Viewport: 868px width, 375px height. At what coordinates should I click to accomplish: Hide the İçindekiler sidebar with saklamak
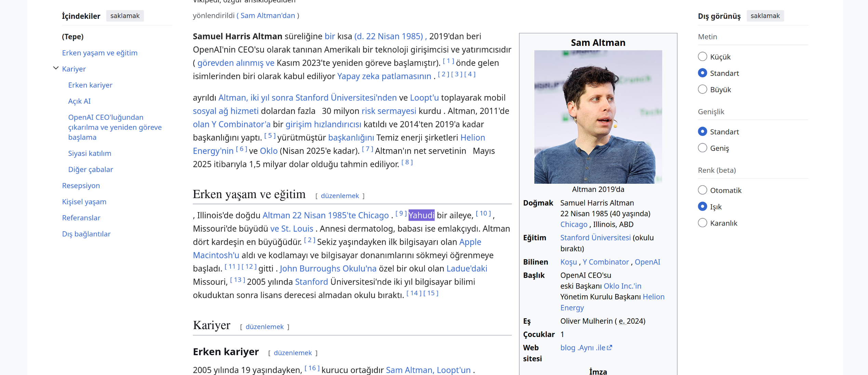[125, 16]
